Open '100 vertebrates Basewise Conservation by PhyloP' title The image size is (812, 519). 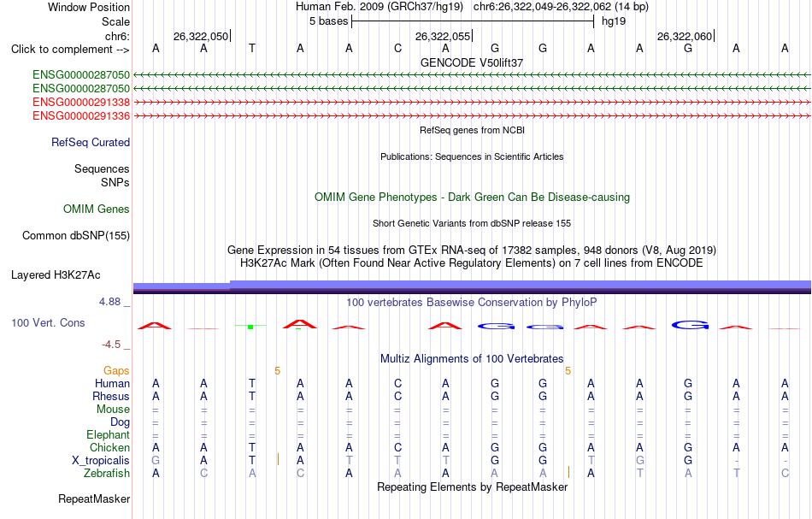pos(472,303)
